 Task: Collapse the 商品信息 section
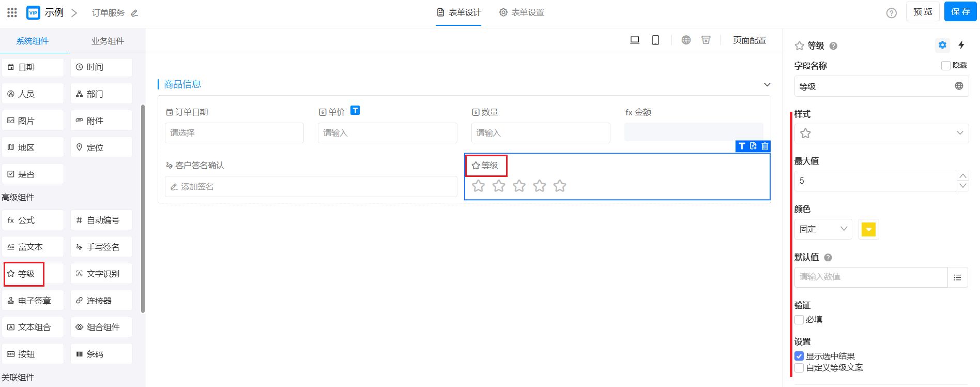(767, 85)
